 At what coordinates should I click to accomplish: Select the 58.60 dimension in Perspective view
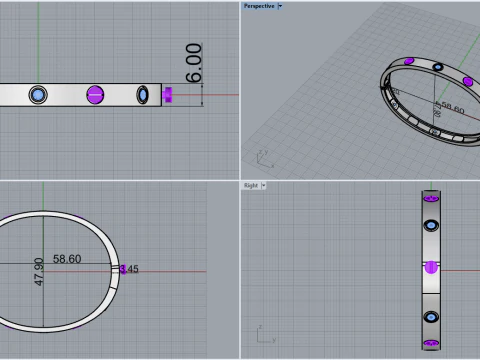[x=453, y=108]
